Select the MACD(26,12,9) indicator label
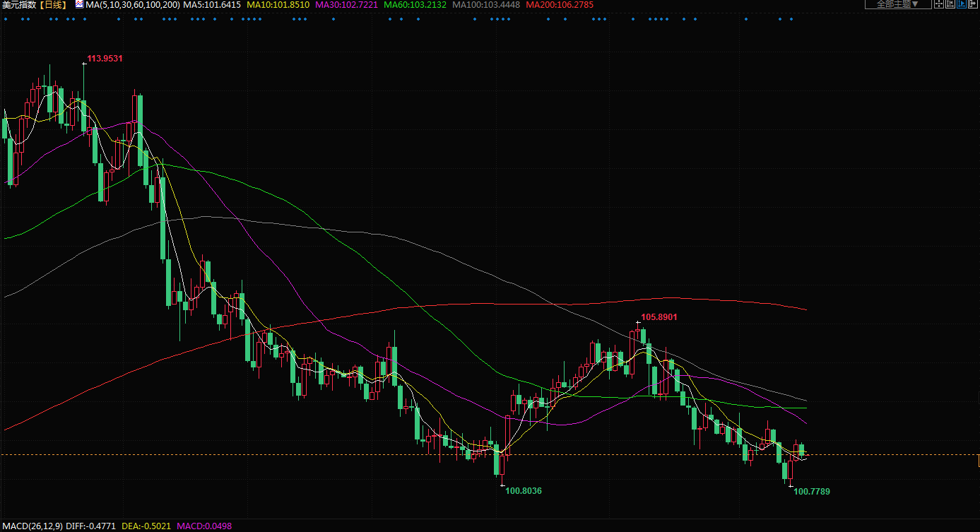Viewport: 980px width, 532px height. coord(32,526)
